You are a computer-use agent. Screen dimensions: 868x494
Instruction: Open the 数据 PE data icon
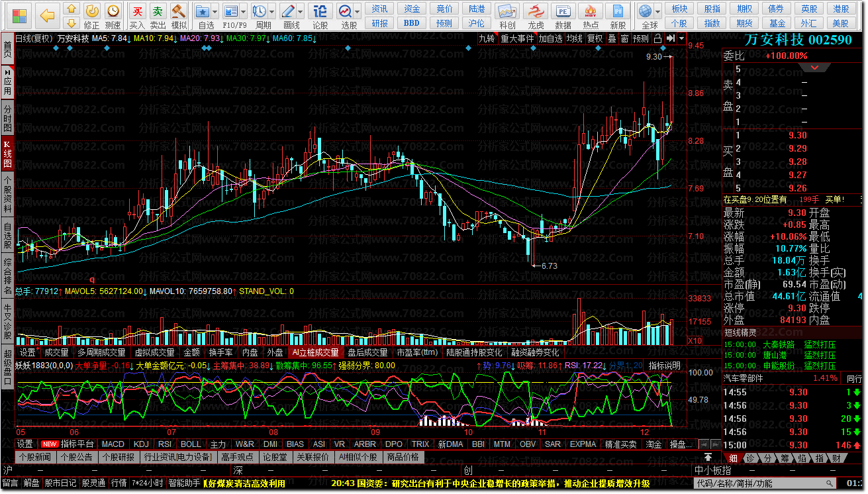point(563,11)
